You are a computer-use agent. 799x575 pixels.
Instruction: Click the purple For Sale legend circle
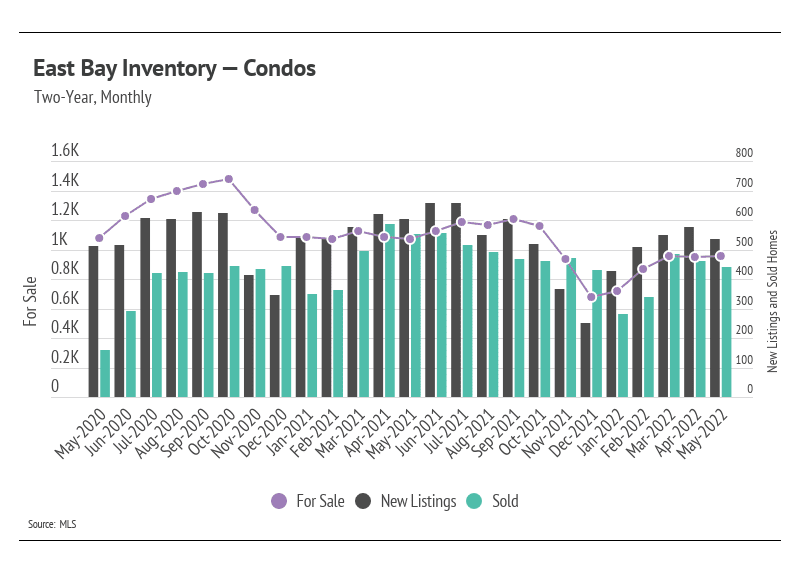tap(279, 501)
